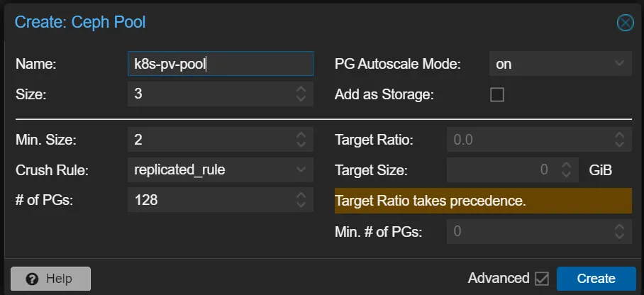Decrease the # of PGs value
Screen dimensions: 644x295
point(301,206)
